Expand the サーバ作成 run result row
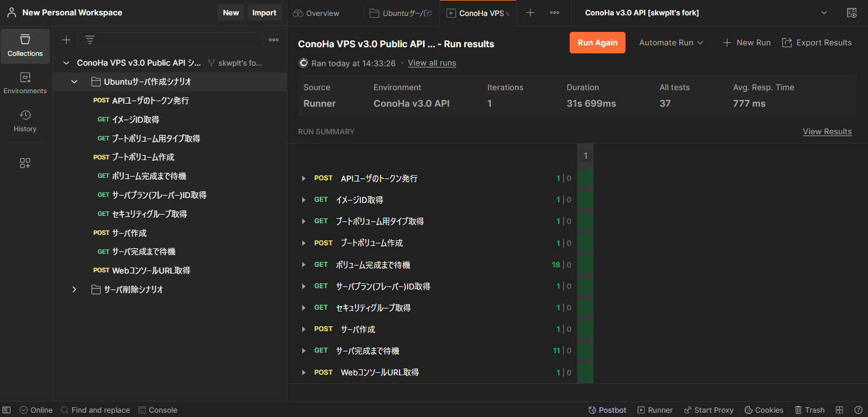 click(x=303, y=329)
